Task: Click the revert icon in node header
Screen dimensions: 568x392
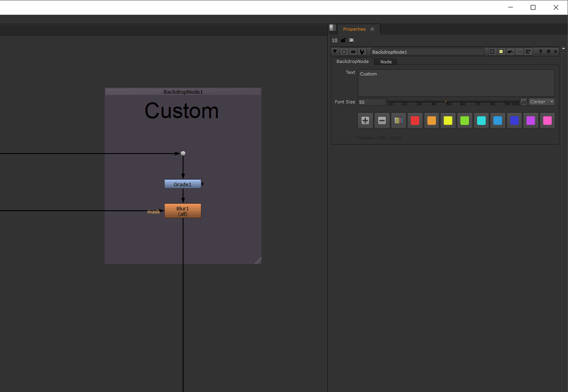Action: click(x=528, y=52)
